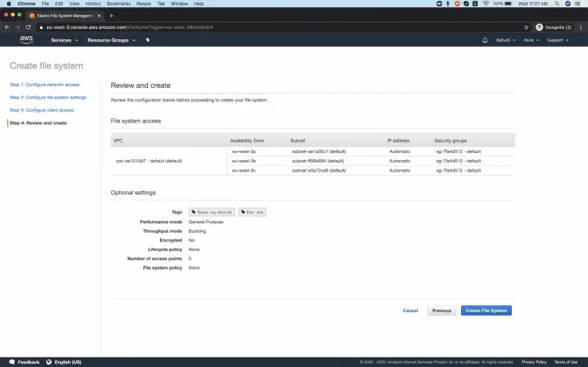The height and width of the screenshot is (367, 588).
Task: Click the Env: test tag
Action: 252,212
